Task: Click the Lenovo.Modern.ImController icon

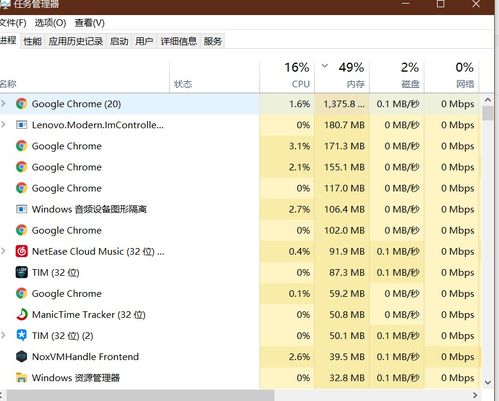Action: [x=21, y=125]
